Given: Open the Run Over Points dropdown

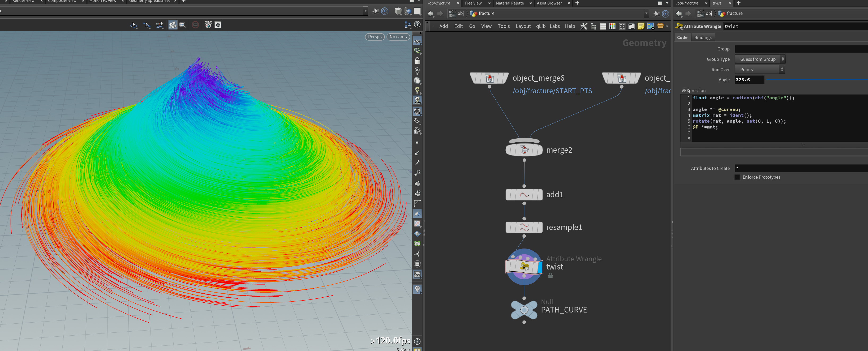Looking at the screenshot, I should [760, 70].
